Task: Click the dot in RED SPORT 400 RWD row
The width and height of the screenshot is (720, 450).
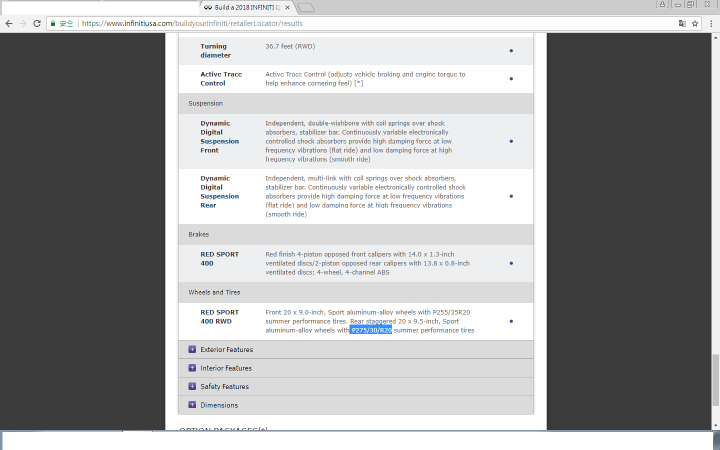Action: 511,321
